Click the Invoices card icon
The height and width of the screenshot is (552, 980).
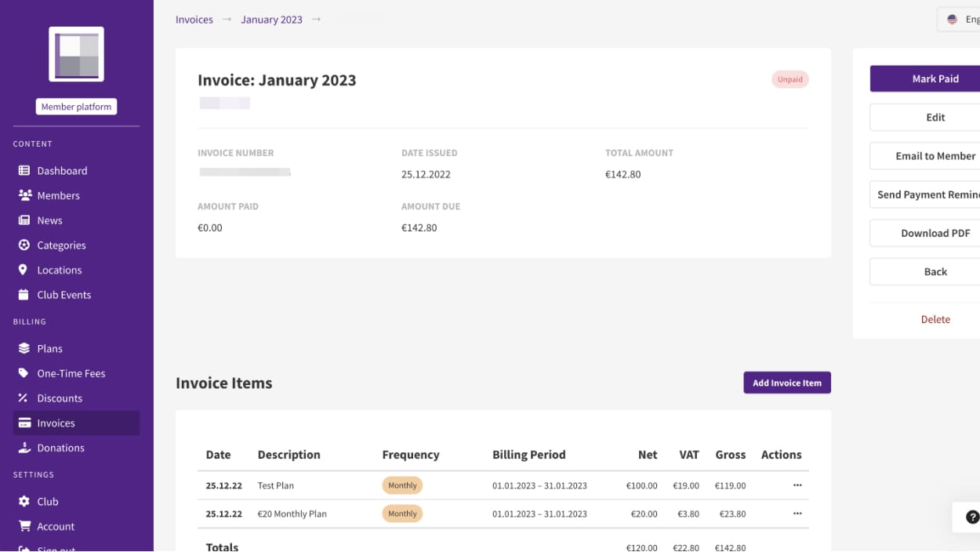pos(24,423)
